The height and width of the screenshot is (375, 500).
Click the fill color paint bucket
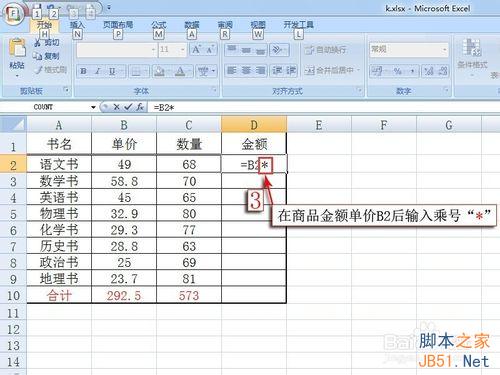pos(159,71)
